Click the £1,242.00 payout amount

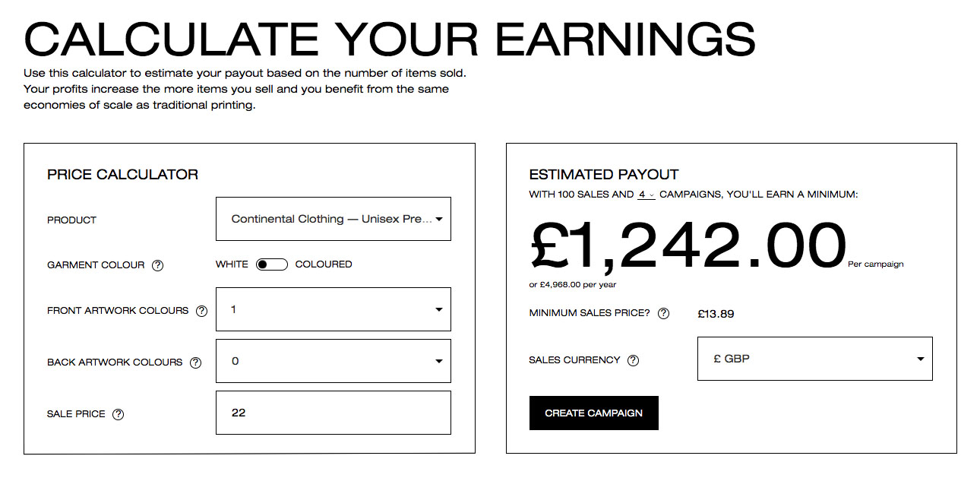[x=688, y=245]
